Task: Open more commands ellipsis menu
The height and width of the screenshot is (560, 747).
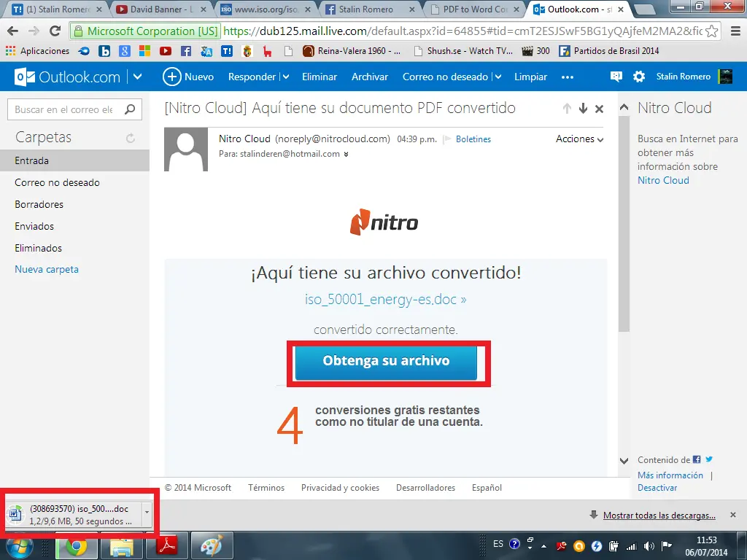Action: (x=568, y=77)
